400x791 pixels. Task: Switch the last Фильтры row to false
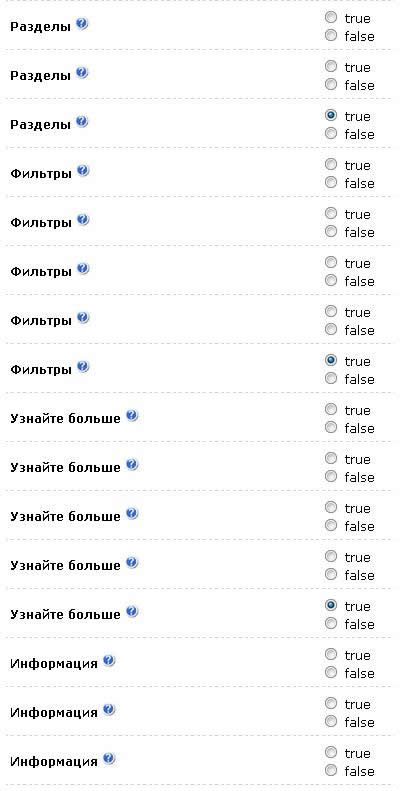pyautogui.click(x=331, y=378)
